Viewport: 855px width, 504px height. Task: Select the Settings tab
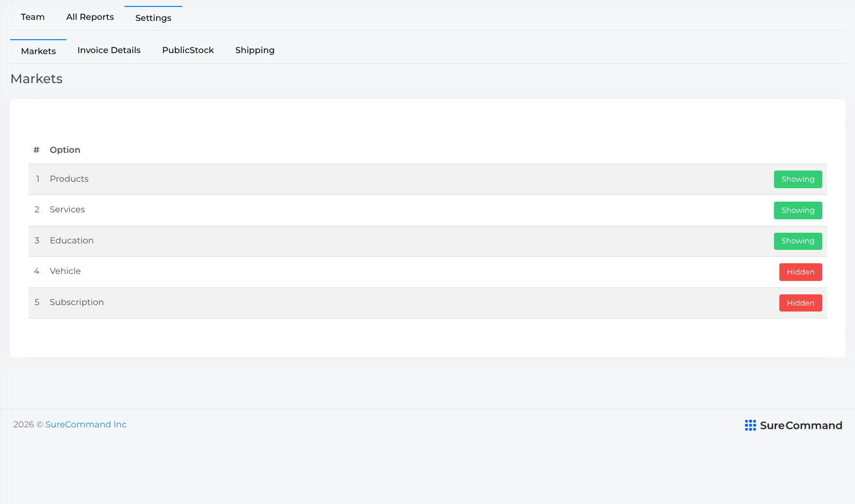pyautogui.click(x=153, y=18)
